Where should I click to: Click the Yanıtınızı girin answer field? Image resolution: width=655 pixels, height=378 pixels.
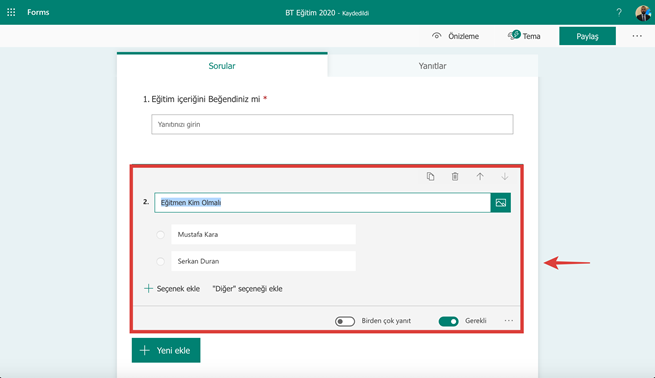coord(332,124)
